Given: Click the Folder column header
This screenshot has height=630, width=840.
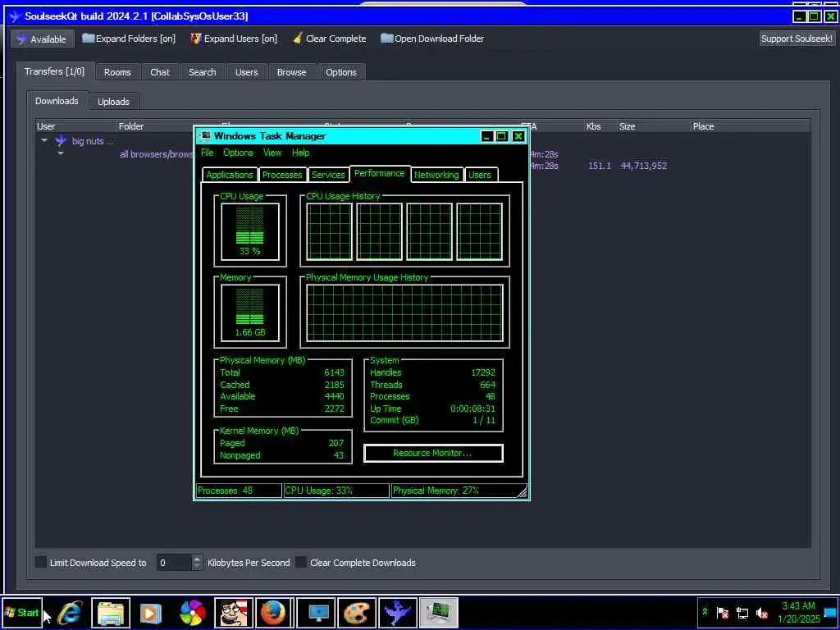Looking at the screenshot, I should [168, 126].
